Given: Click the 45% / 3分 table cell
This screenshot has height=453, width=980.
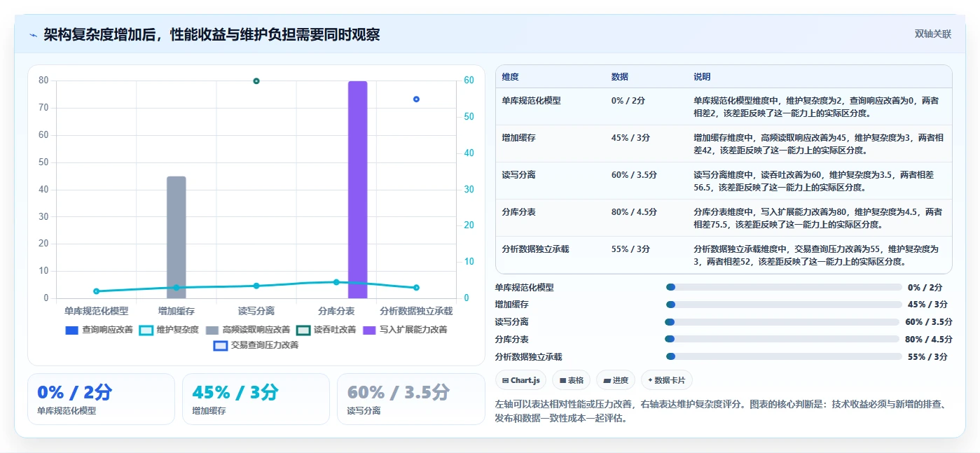Looking at the screenshot, I should (x=630, y=138).
